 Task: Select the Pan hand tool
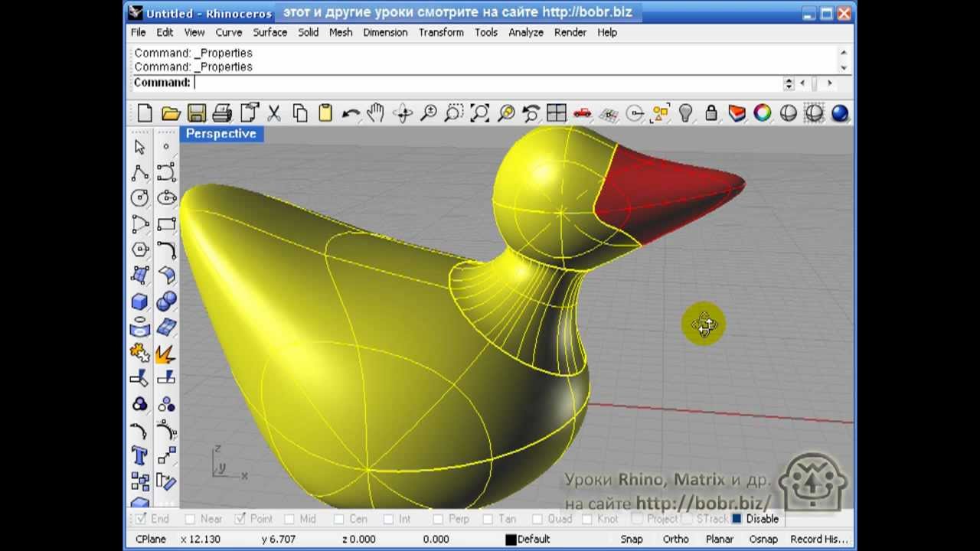tap(376, 113)
